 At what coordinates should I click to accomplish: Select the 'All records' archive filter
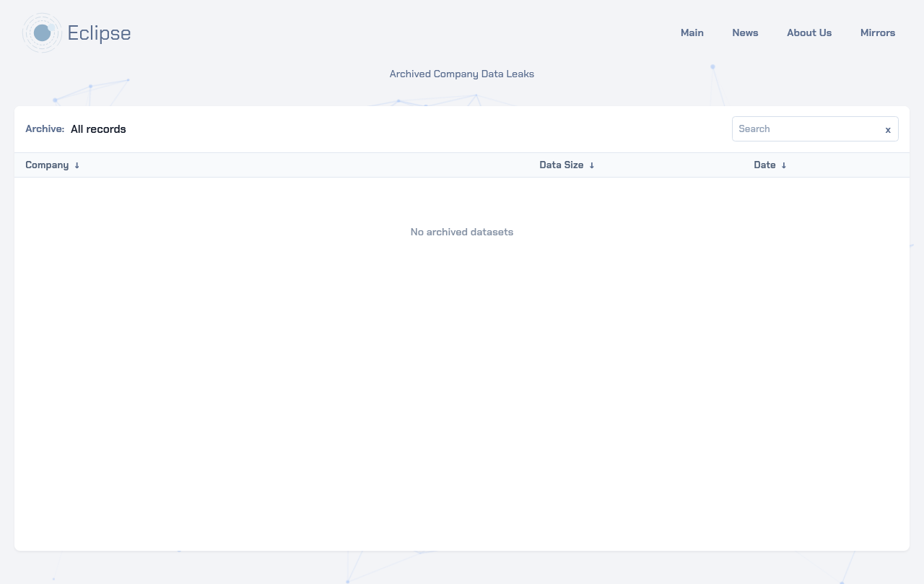(98, 129)
